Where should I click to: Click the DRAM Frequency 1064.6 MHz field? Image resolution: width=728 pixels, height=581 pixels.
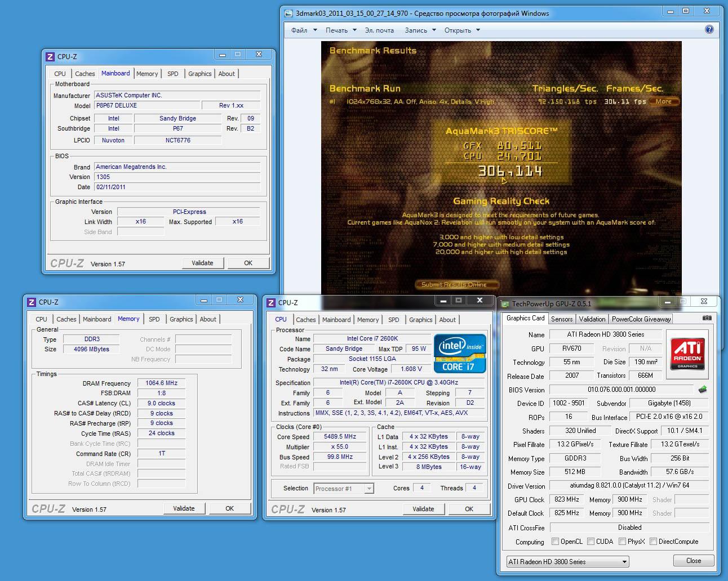coord(162,383)
